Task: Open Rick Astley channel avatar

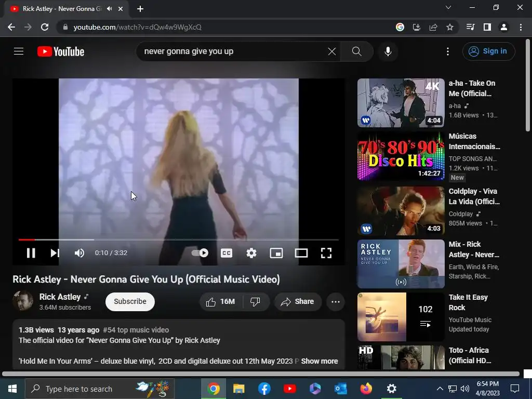Action: point(23,301)
